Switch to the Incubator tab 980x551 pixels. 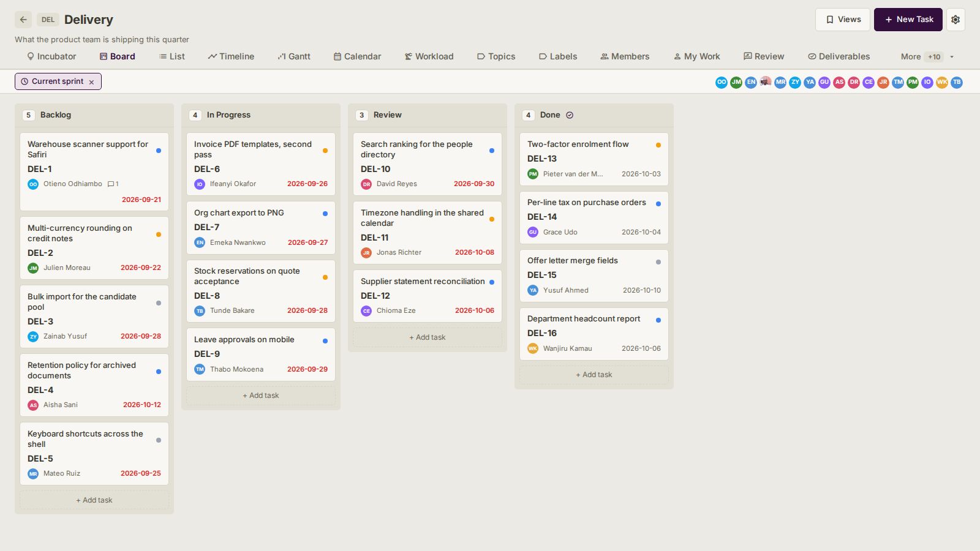coord(51,56)
